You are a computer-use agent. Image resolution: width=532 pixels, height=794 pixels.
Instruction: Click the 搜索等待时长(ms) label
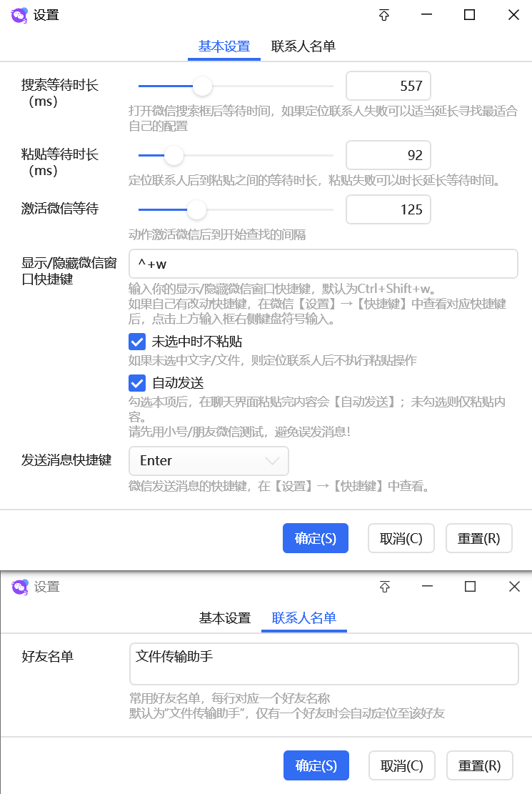60,93
